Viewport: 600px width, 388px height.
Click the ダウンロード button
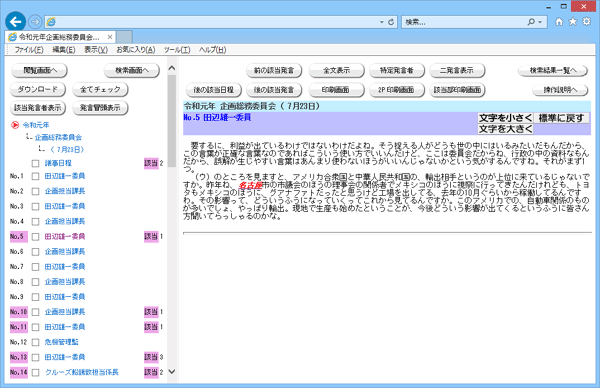tap(38, 90)
